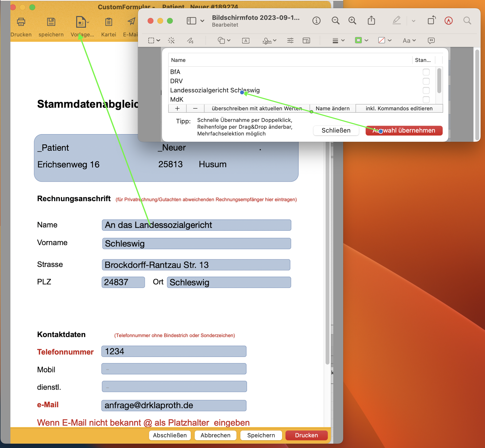The width and height of the screenshot is (485, 448).
Task: Click the fill color swatch with red slash
Action: 381,40
